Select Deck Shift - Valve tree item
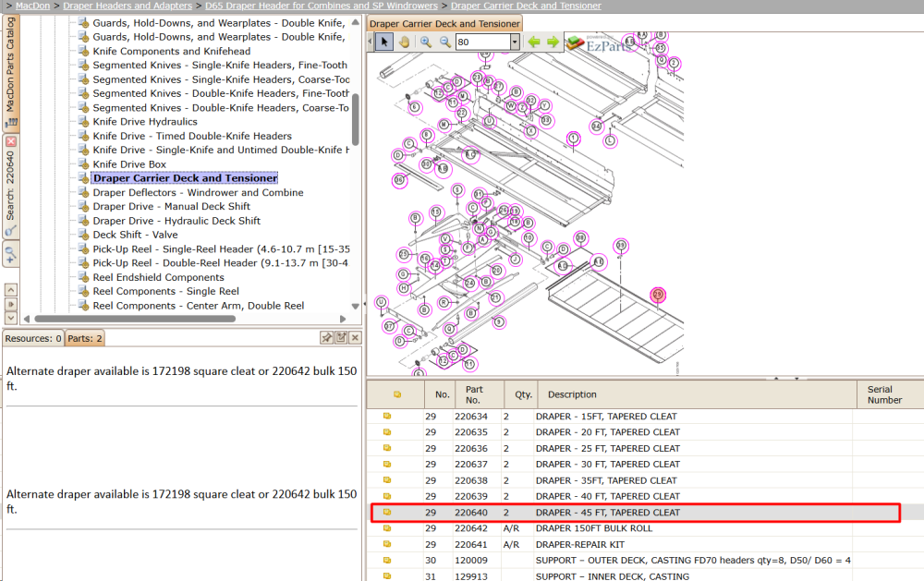Viewport: 924px width, 581px height. coord(135,235)
